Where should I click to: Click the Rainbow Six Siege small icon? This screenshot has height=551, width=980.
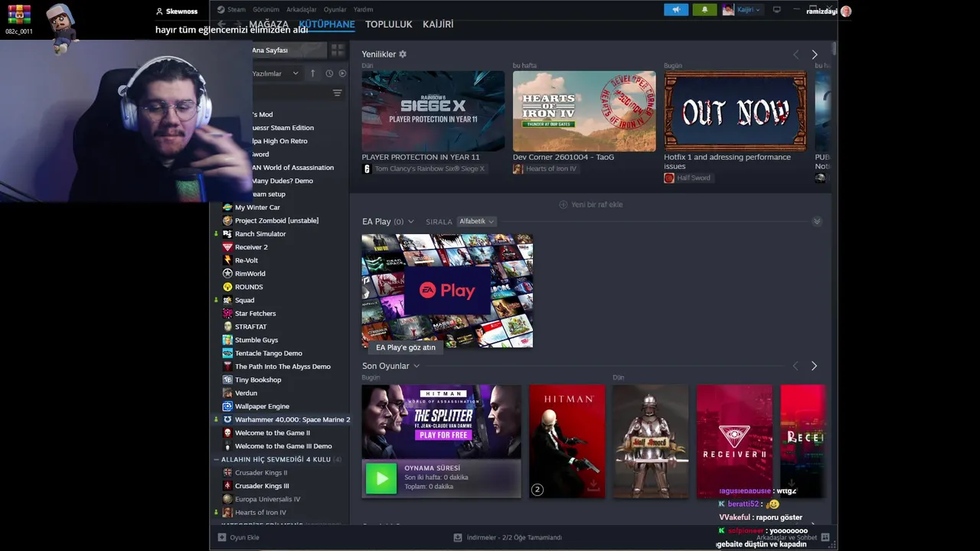click(367, 168)
